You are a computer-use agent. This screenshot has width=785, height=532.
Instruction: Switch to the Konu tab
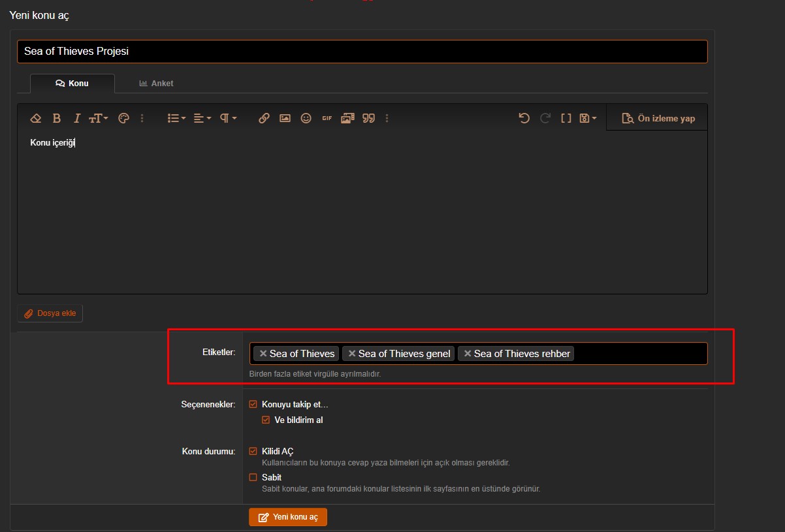click(72, 84)
